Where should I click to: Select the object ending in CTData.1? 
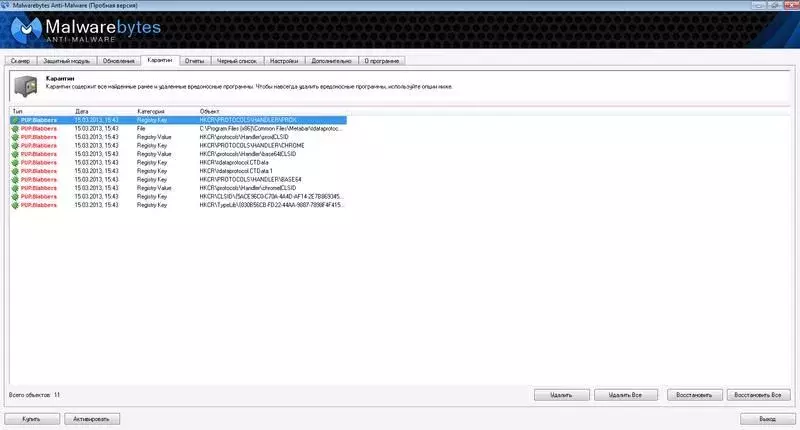pos(236,171)
